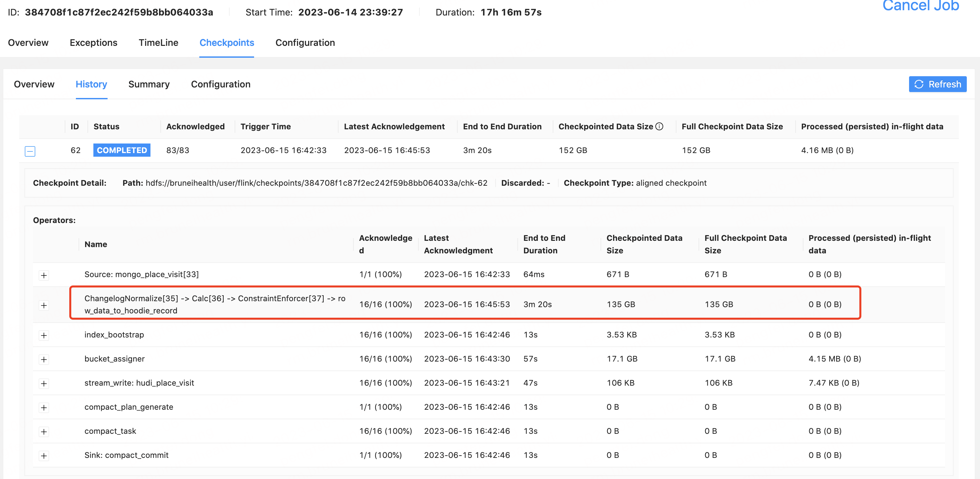
Task: Open job-level Configuration tab
Action: [305, 43]
